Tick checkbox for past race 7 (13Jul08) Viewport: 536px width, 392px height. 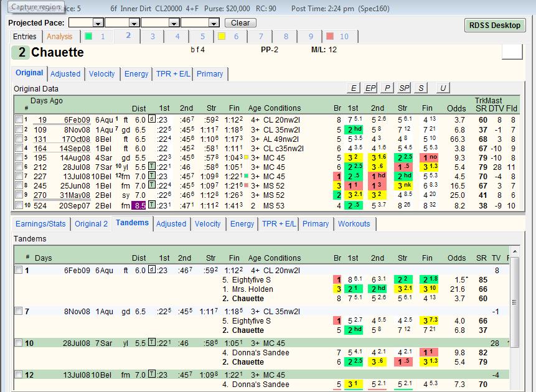pos(19,176)
